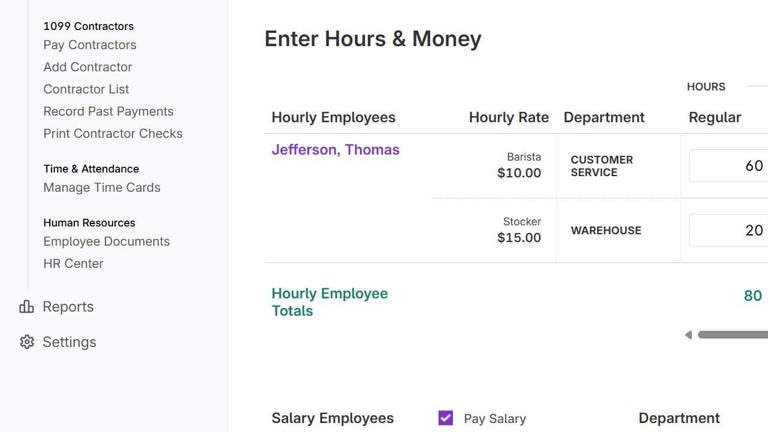Uncheck the Pay Salary checkbox
Image resolution: width=768 pixels, height=432 pixels.
tap(446, 418)
